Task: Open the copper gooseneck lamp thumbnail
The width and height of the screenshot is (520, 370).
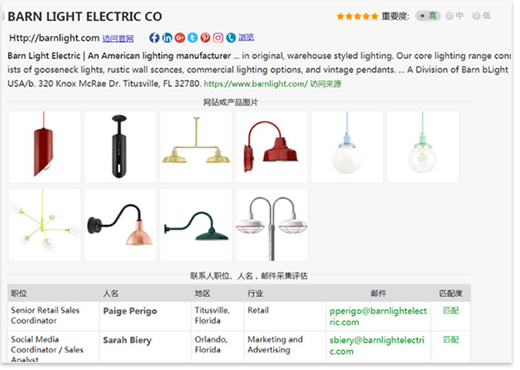Action: [120, 225]
